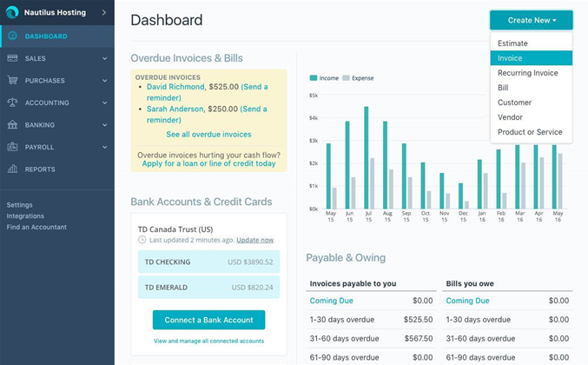This screenshot has height=365, width=588.
Task: Click the Income legend color swatch
Action: (314, 78)
